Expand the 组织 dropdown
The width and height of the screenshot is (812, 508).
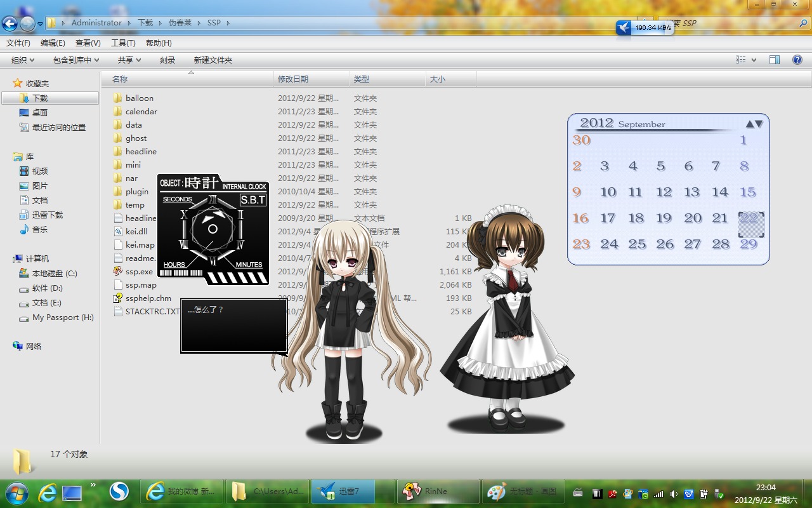23,60
